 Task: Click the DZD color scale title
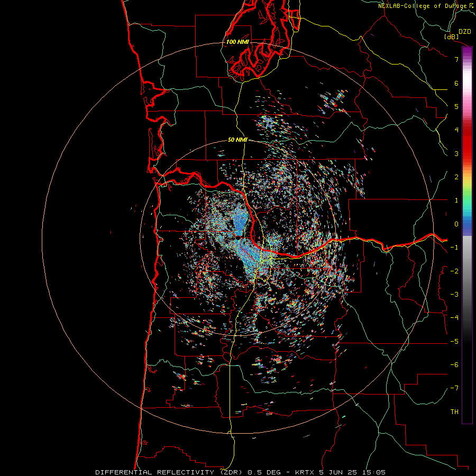(464, 32)
